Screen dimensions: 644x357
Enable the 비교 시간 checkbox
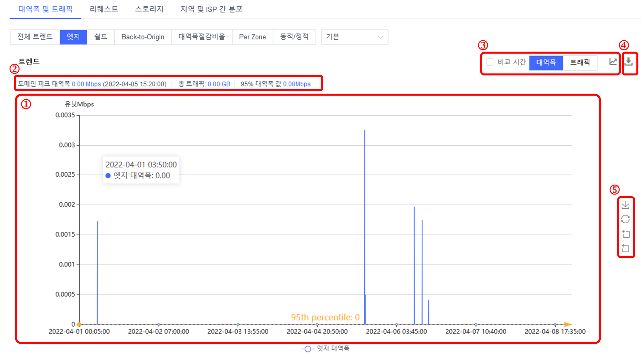(x=490, y=62)
